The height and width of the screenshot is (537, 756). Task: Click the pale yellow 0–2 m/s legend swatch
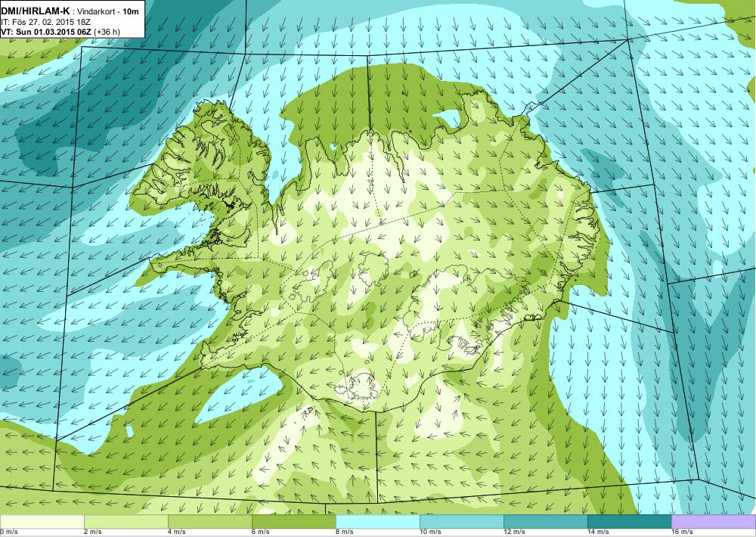click(x=42, y=522)
